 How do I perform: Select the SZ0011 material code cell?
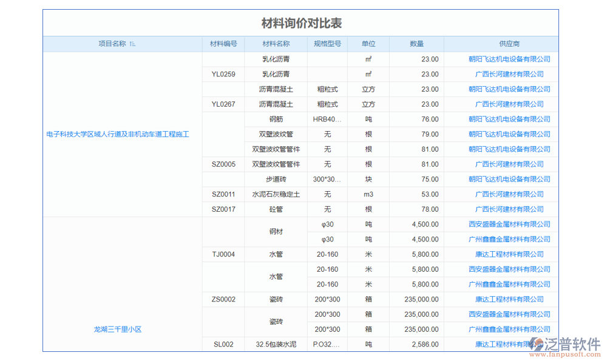point(223,194)
